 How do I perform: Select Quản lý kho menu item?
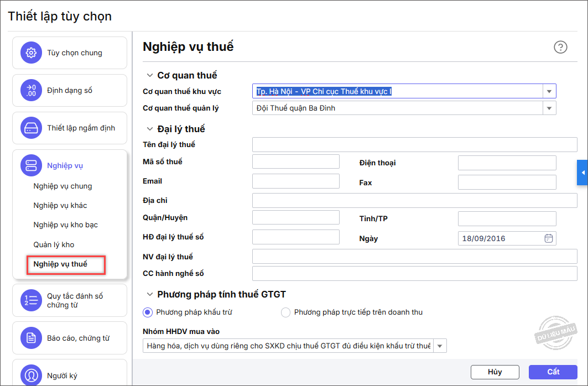[x=54, y=244]
